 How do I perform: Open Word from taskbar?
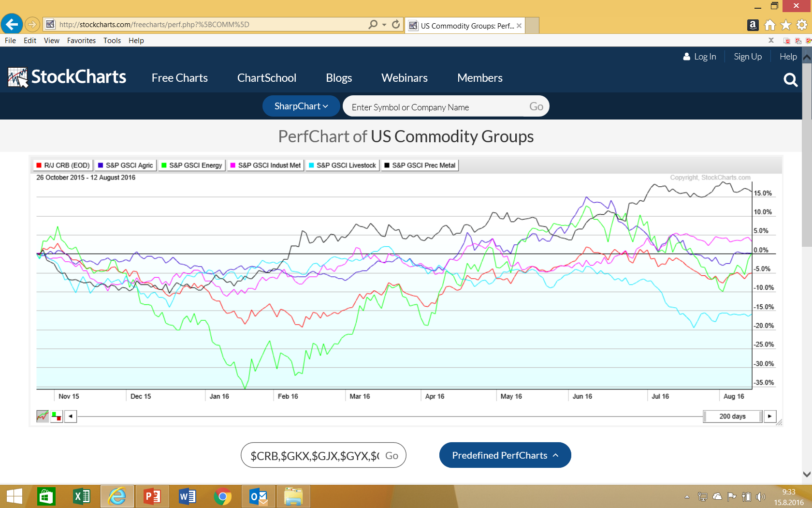click(x=187, y=496)
